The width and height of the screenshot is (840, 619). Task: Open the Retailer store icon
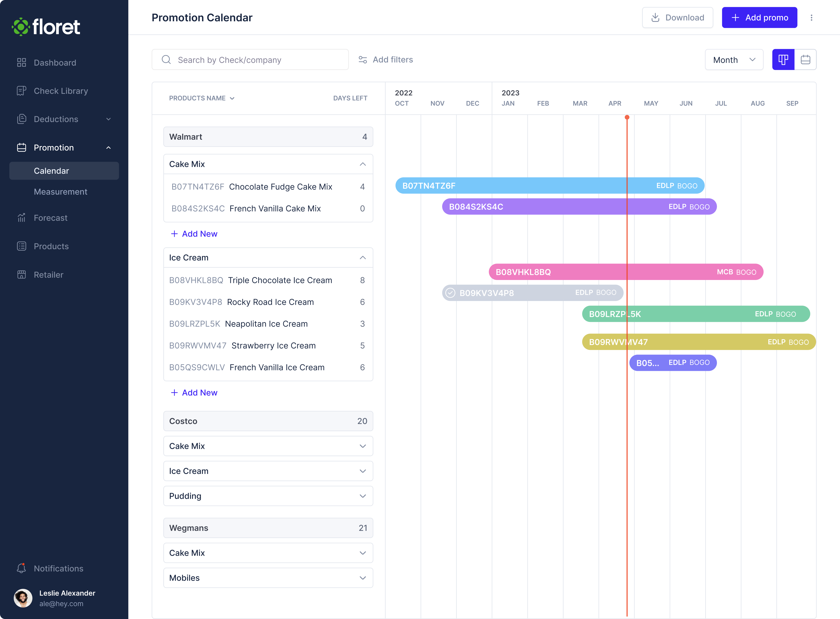tap(21, 275)
